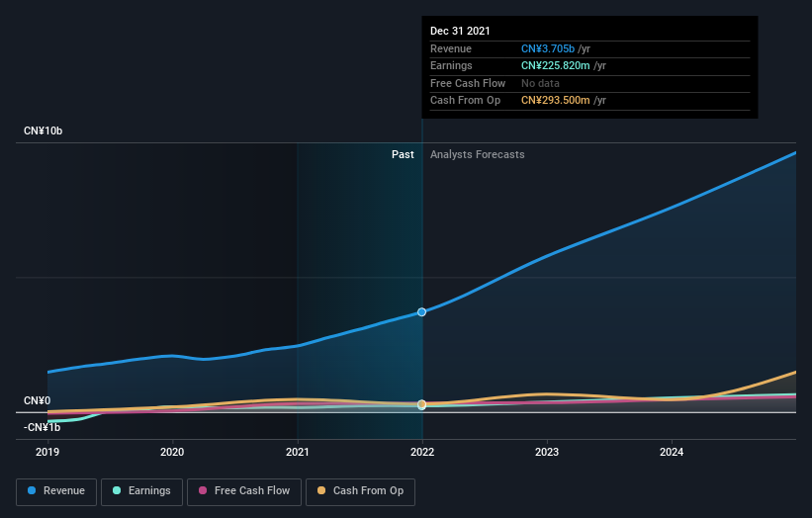812x518 pixels.
Task: Click the 2022 x-axis label
Action: pyautogui.click(x=422, y=452)
